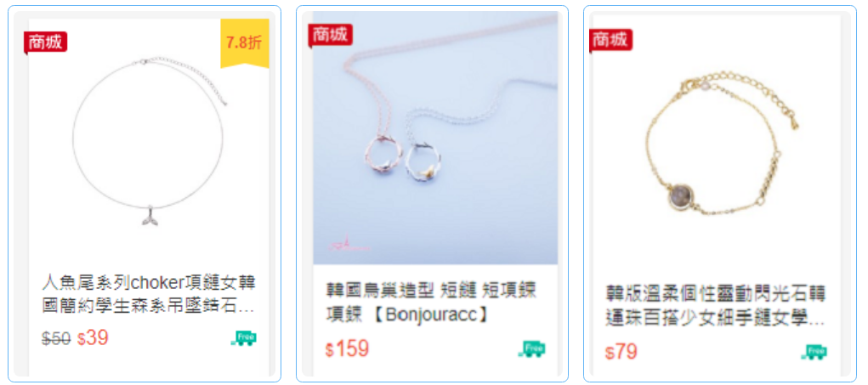Click the 商城 badge on the bird nest necklace card
868x385 pixels.
point(331,35)
